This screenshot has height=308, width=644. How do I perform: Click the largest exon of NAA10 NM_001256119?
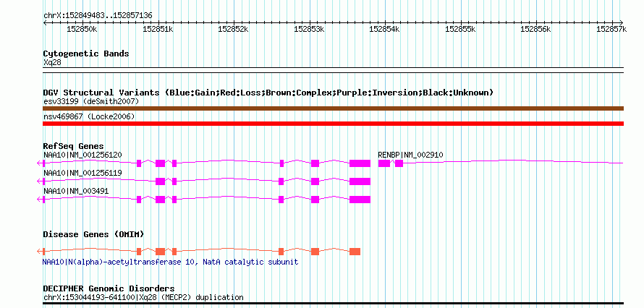pos(360,181)
